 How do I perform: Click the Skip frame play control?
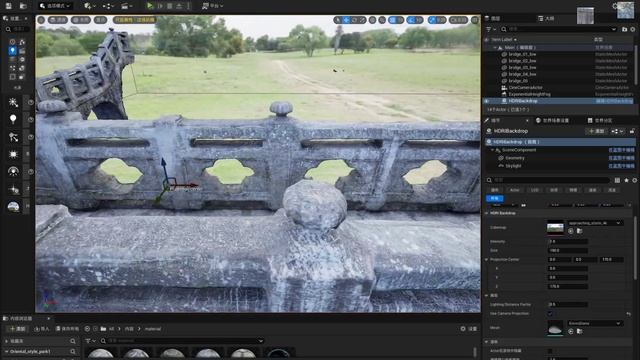point(160,6)
